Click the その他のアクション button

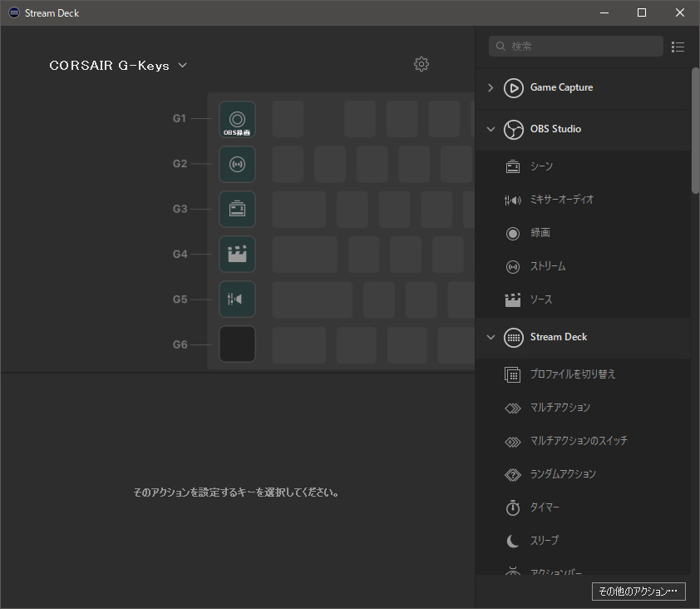coord(638,592)
